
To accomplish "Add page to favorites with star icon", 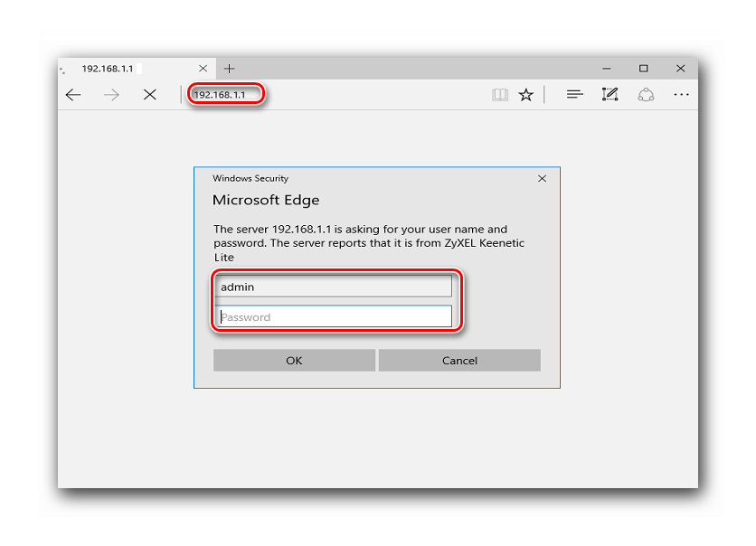I will [526, 94].
